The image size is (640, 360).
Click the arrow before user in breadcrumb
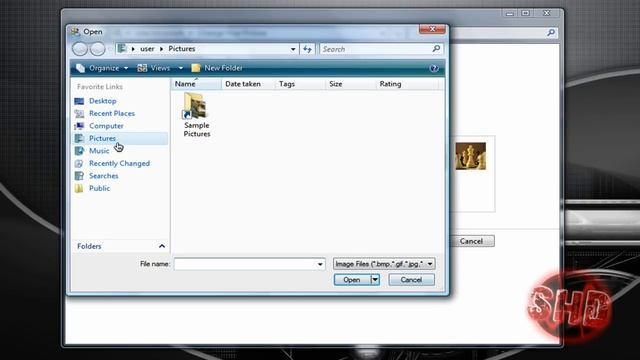coord(133,49)
